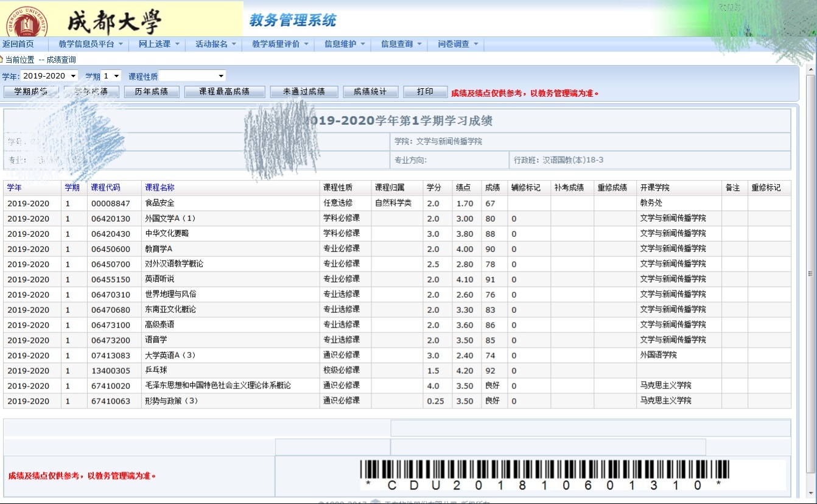
Task: Click the 学分 column header
Action: pos(433,187)
